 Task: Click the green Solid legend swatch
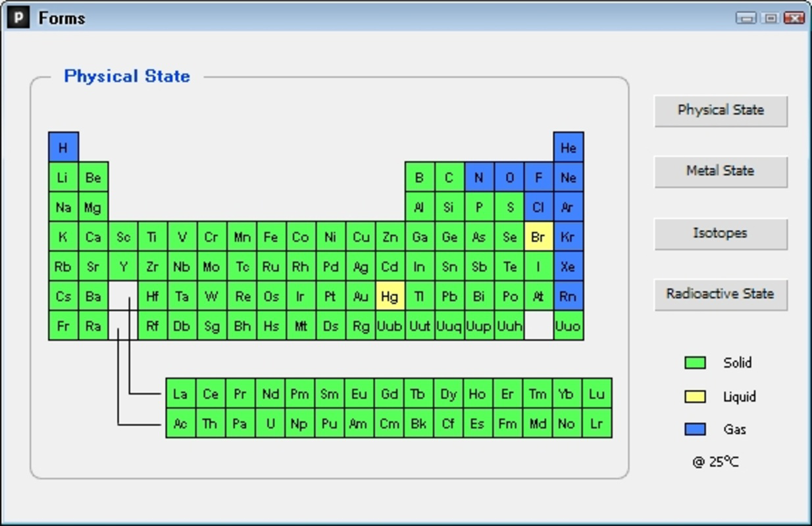coord(695,362)
